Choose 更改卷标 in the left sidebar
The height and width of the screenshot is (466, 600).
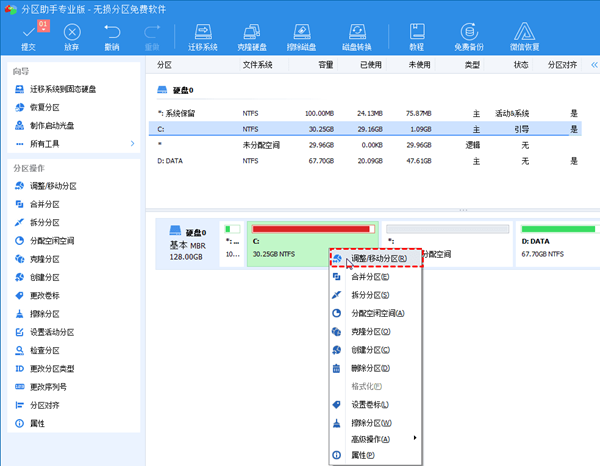click(x=37, y=296)
